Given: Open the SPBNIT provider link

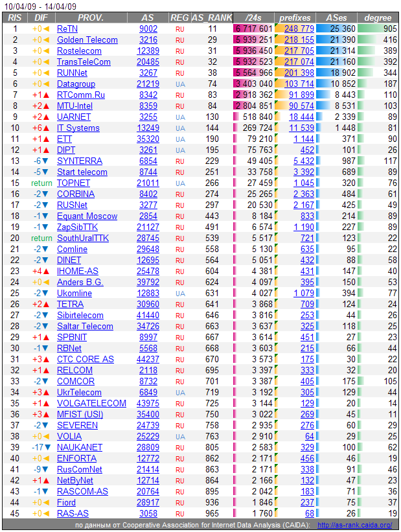Looking at the screenshot, I should pyautogui.click(x=72, y=337).
